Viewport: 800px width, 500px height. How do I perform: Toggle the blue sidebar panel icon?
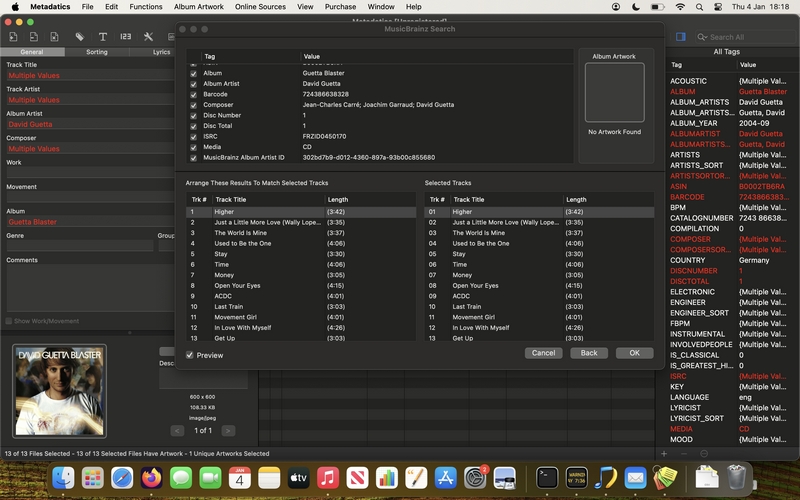point(681,37)
